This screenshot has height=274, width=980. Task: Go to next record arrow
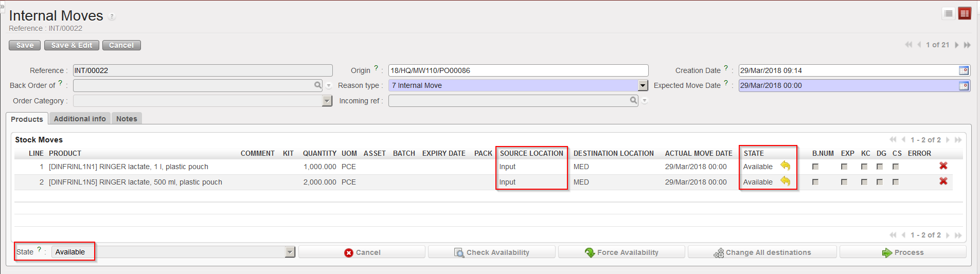(956, 45)
